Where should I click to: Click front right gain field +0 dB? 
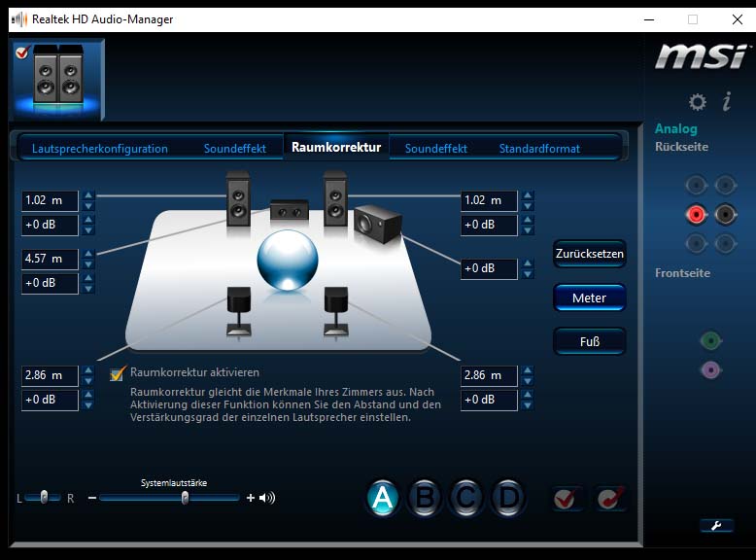(489, 225)
